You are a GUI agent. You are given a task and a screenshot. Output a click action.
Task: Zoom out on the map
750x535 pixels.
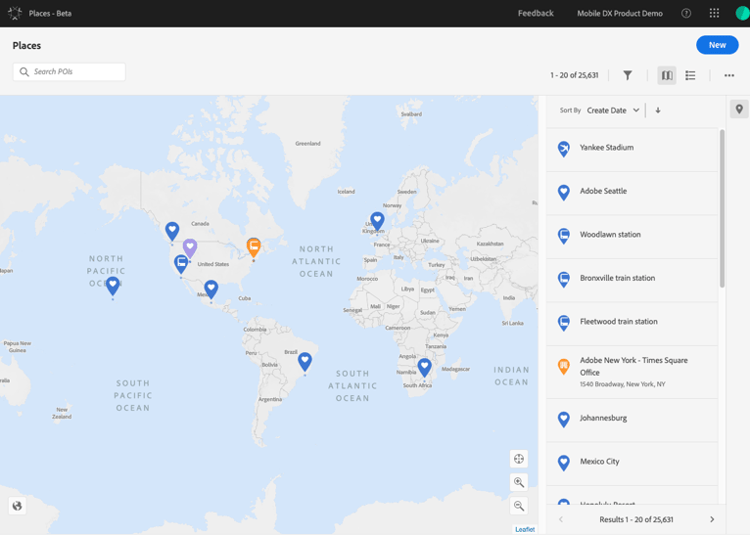(x=518, y=505)
